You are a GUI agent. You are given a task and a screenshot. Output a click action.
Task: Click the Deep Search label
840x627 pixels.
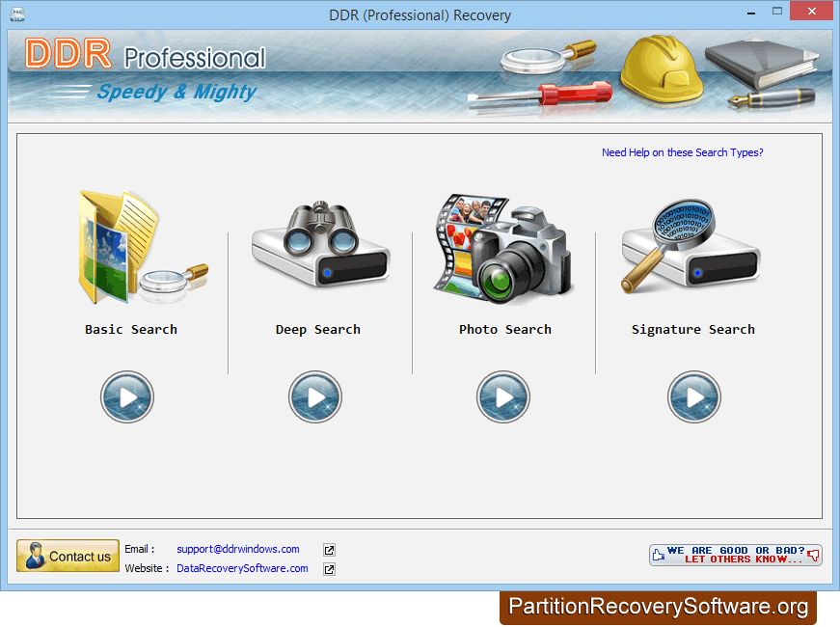(317, 330)
